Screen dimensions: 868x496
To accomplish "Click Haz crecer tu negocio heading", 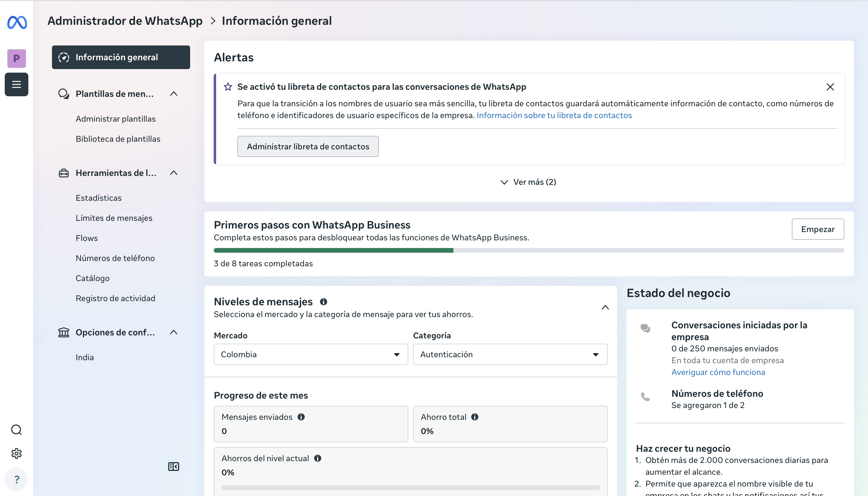I will pyautogui.click(x=683, y=448).
